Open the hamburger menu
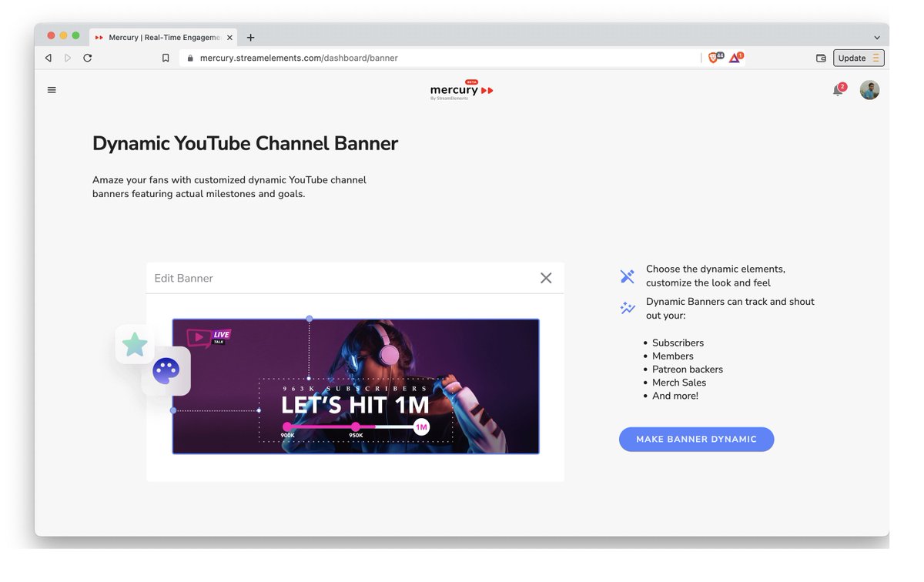This screenshot has width=924, height=582. pyautogui.click(x=52, y=90)
